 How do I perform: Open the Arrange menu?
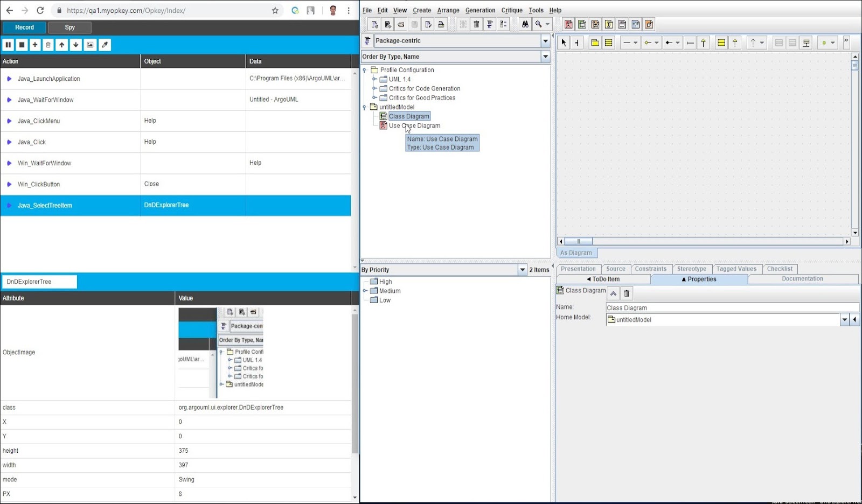(448, 10)
